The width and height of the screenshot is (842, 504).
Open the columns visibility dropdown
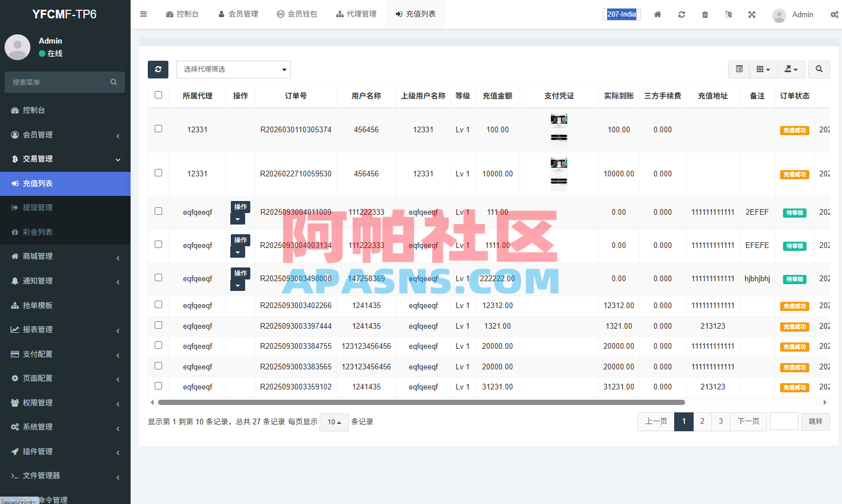(764, 69)
